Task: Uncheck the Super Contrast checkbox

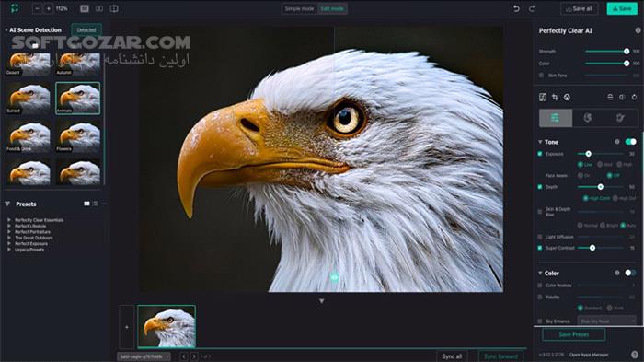Action: 540,248
